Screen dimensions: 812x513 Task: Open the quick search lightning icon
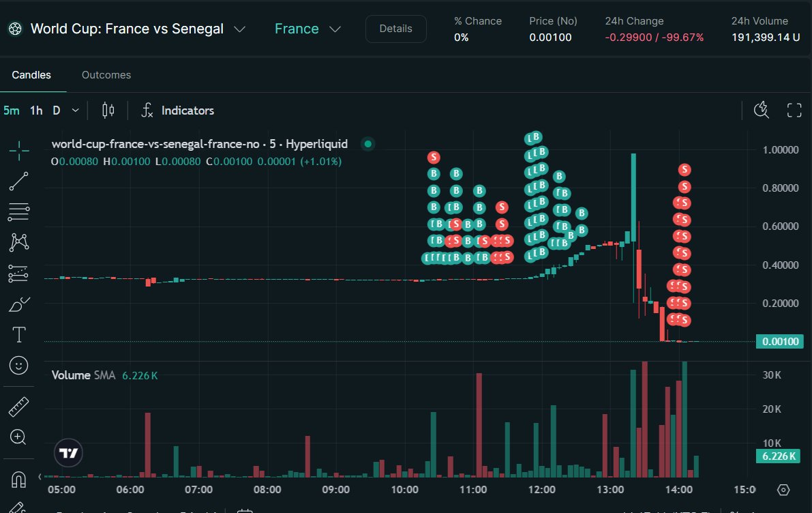pyautogui.click(x=762, y=110)
